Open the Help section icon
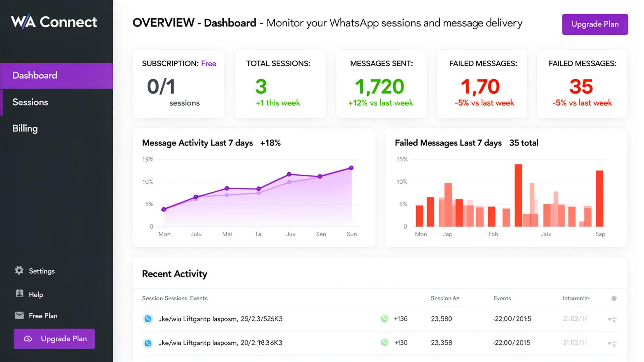Image resolution: width=644 pixels, height=362 pixels. (x=19, y=294)
